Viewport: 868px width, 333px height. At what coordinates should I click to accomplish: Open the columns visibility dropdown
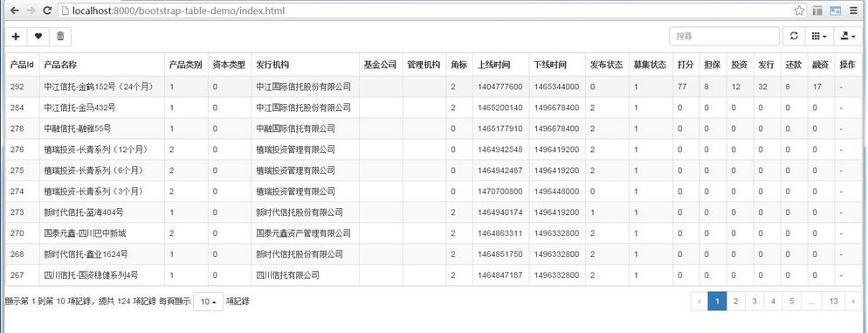coord(819,36)
